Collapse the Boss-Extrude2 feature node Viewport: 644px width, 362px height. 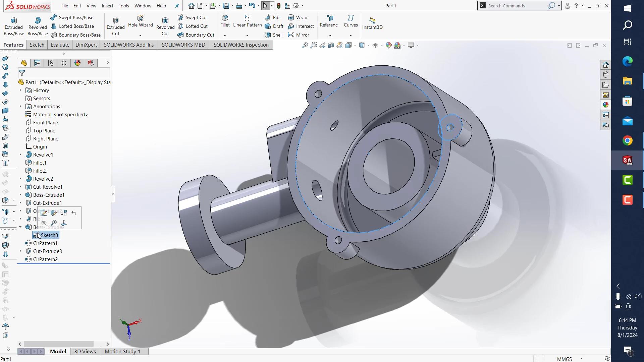[x=20, y=227]
